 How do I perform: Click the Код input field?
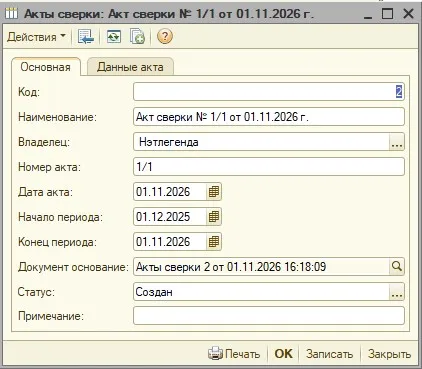(x=269, y=92)
